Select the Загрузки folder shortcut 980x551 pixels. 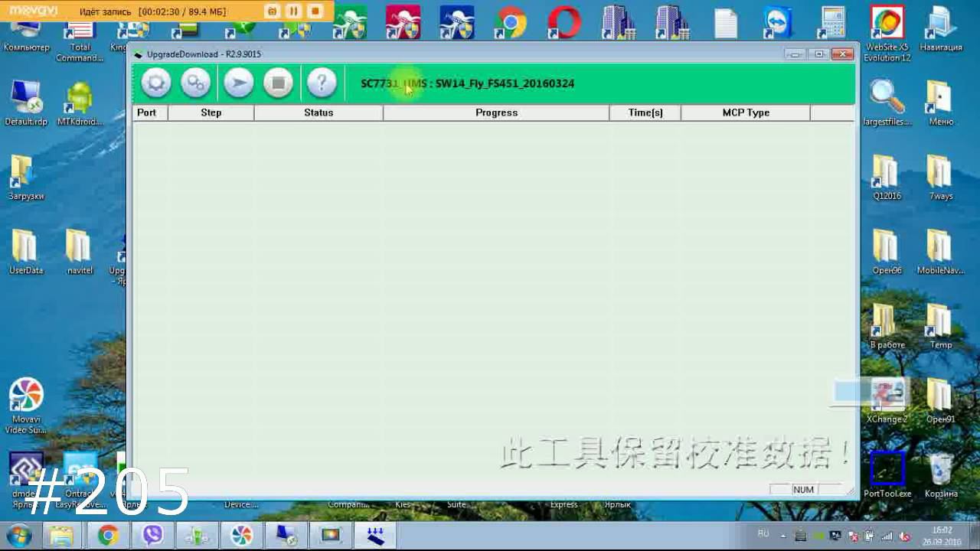click(x=26, y=178)
